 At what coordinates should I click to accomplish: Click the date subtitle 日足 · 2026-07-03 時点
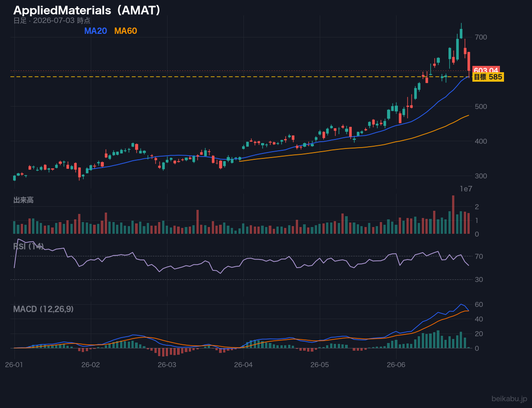click(52, 20)
